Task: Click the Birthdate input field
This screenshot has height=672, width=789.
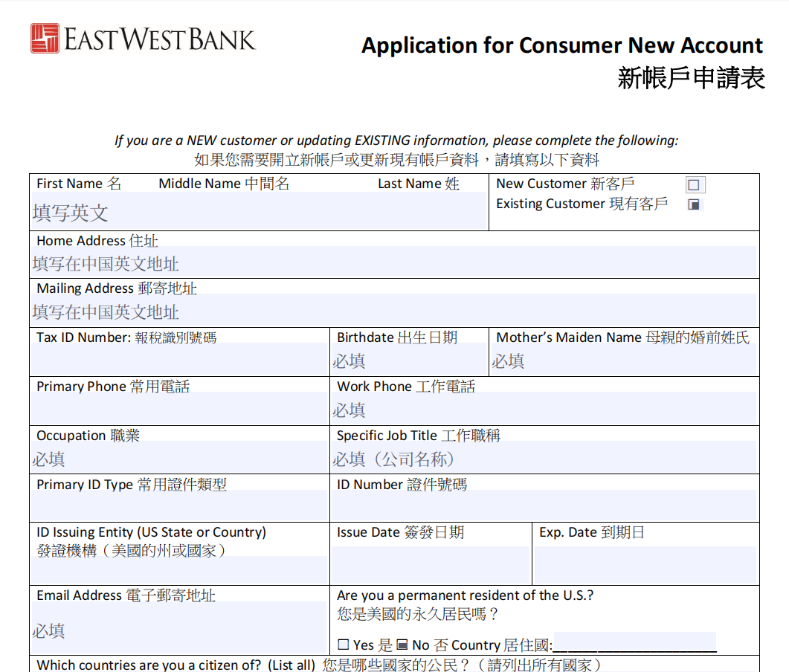Action: coord(409,359)
